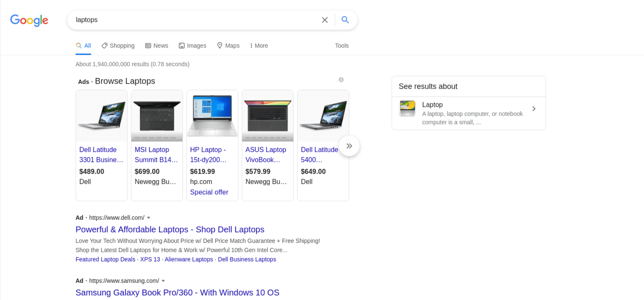Open the MSI Laptop Summit product image
The height and width of the screenshot is (300, 644).
(157, 116)
